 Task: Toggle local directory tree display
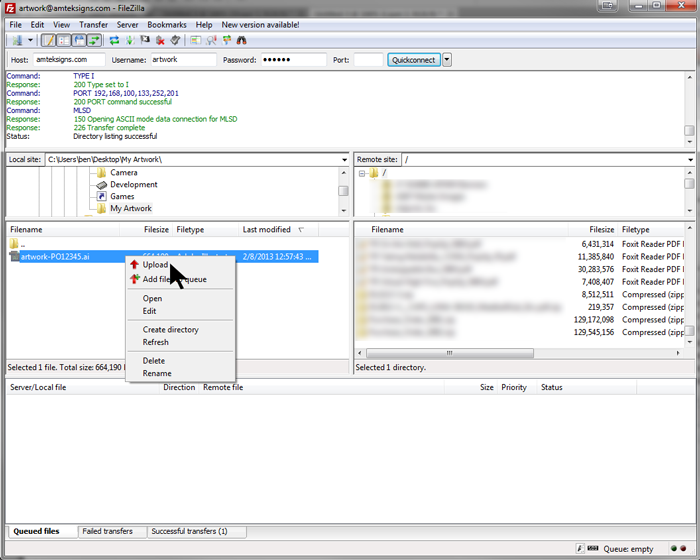(64, 41)
